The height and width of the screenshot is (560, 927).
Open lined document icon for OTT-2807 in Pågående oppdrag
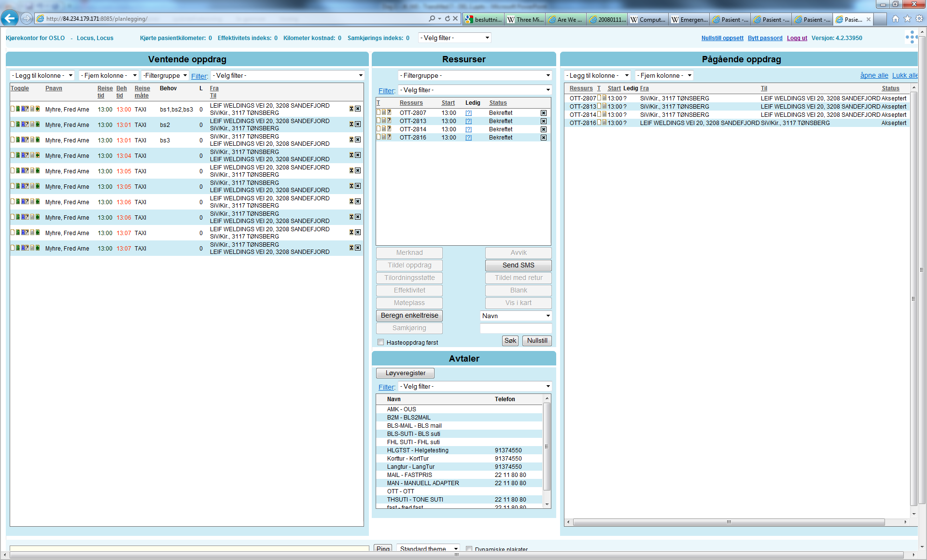[604, 98]
